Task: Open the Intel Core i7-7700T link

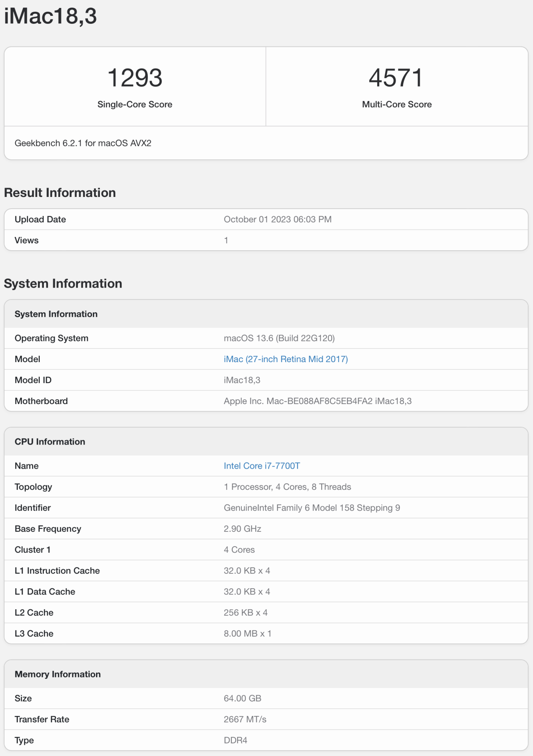Action: (262, 466)
